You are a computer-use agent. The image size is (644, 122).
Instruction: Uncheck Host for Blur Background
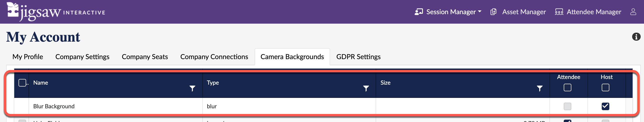pyautogui.click(x=605, y=106)
